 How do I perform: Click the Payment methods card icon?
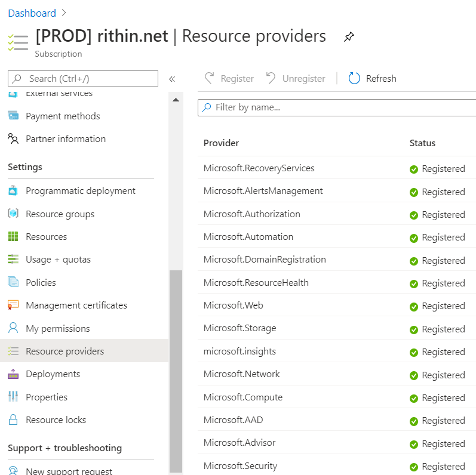click(13, 116)
